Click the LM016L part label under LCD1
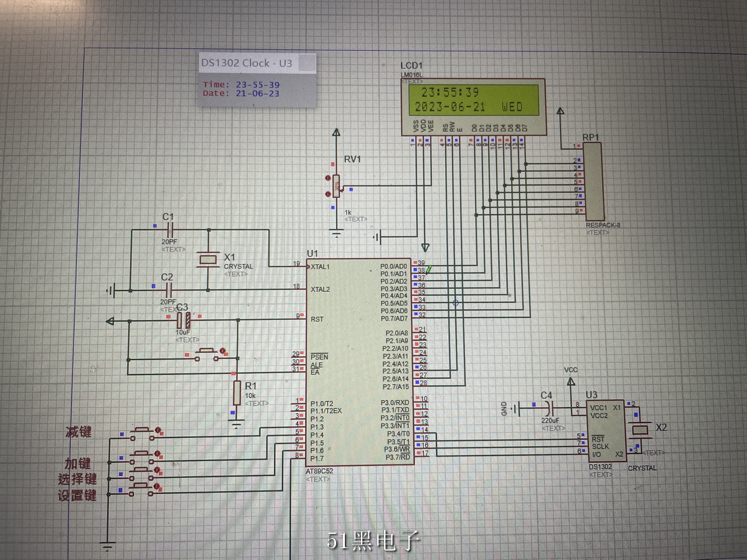The image size is (747, 560). click(x=411, y=75)
